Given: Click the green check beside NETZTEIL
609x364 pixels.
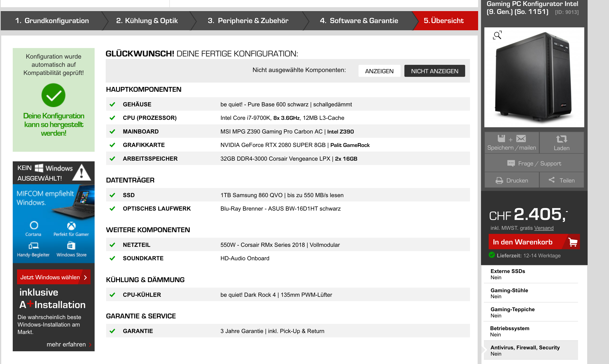Looking at the screenshot, I should (x=112, y=245).
